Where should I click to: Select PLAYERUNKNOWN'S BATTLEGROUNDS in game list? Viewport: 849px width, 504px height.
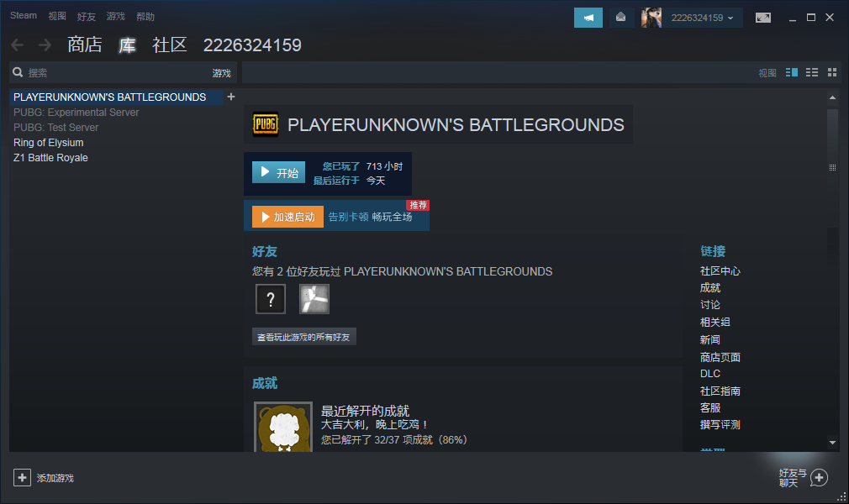tap(116, 97)
